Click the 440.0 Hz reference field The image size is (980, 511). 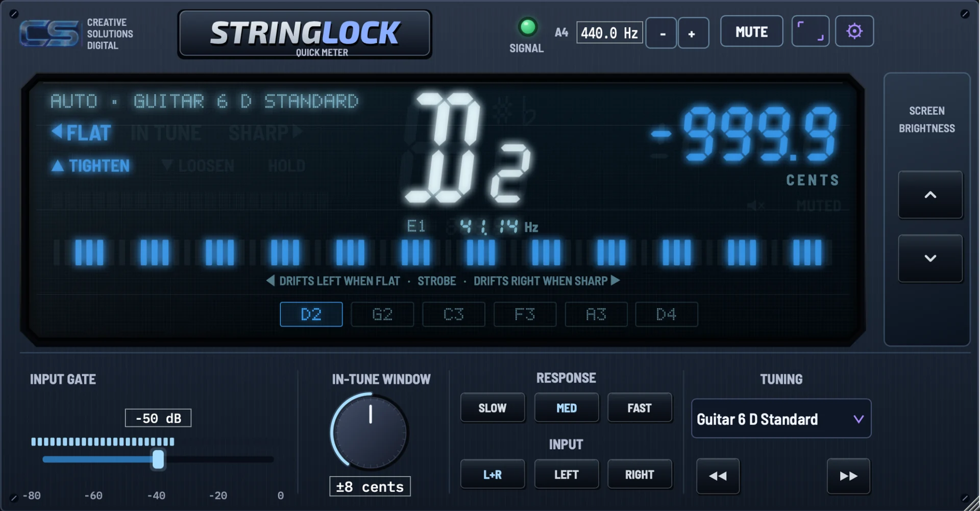609,33
